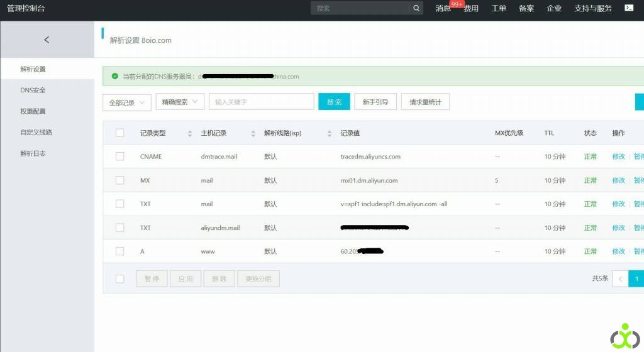644x352 pixels.
Task: Click the search magnifier icon in top bar
Action: pyautogui.click(x=416, y=8)
